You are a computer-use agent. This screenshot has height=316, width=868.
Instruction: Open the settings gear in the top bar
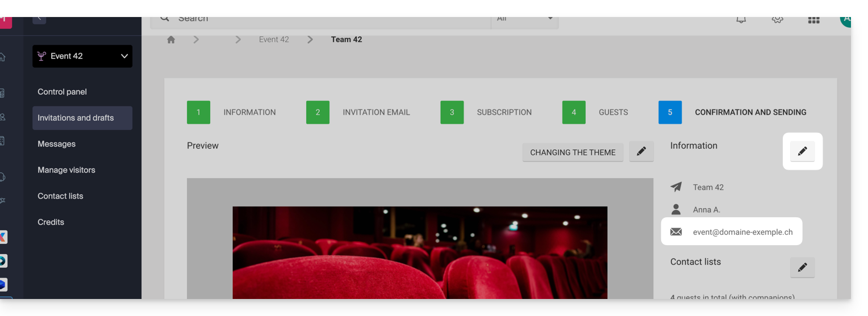click(777, 20)
